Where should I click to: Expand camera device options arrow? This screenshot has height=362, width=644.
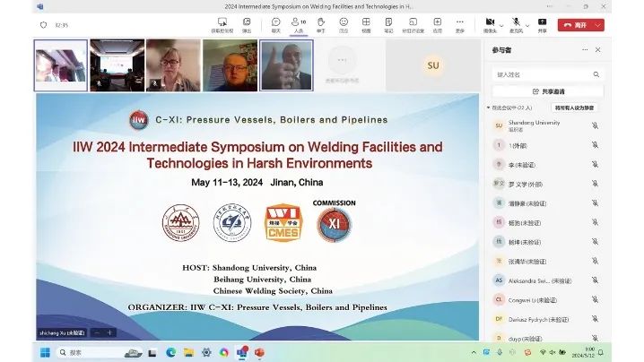coord(501,25)
